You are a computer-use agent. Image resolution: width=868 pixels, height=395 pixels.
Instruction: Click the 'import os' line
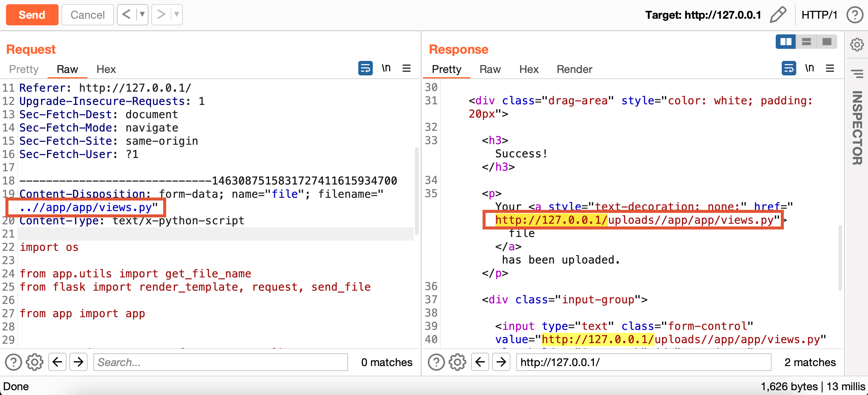[49, 247]
